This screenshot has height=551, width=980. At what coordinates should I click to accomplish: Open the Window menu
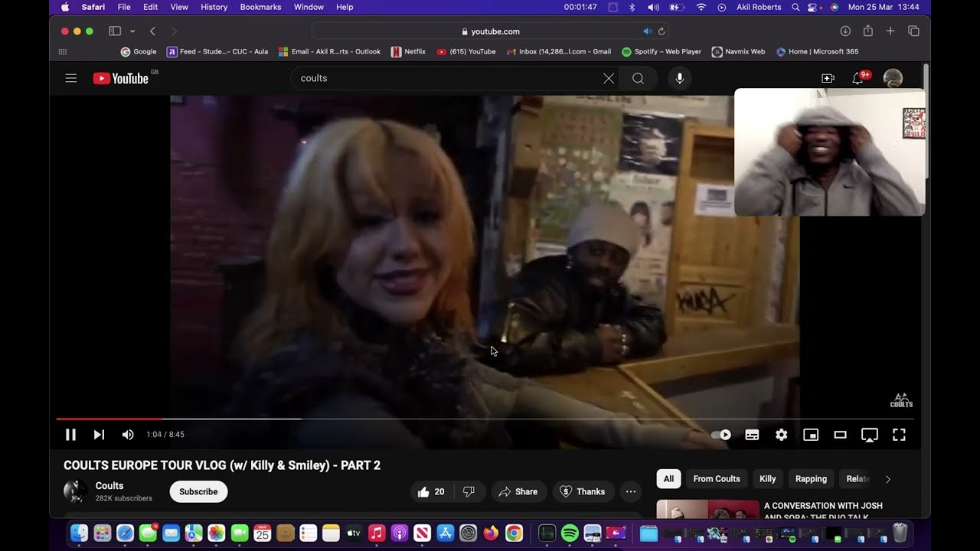[x=309, y=7]
